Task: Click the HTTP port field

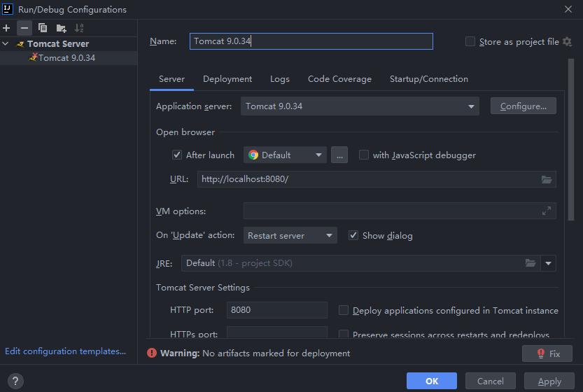Action: (277, 310)
